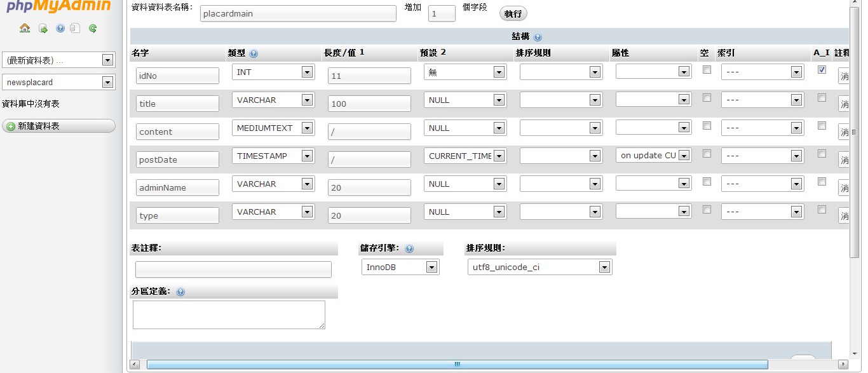868x373 pixels.
Task: Open the 無 default dropdown for idNo
Action: pyautogui.click(x=465, y=72)
